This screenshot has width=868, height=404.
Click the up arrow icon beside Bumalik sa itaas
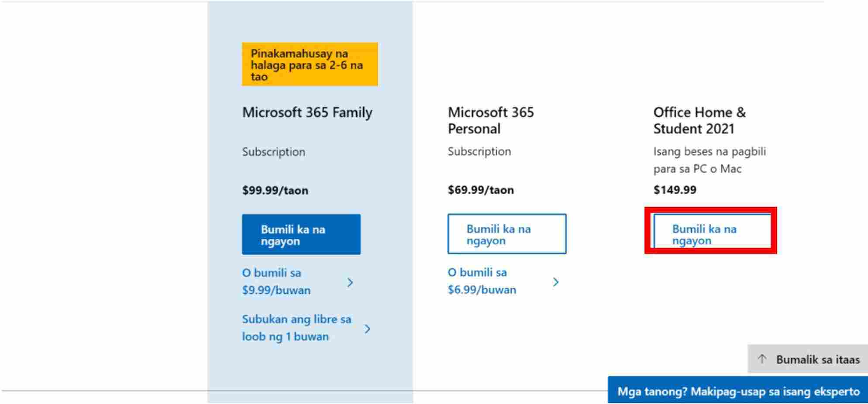[x=762, y=359]
